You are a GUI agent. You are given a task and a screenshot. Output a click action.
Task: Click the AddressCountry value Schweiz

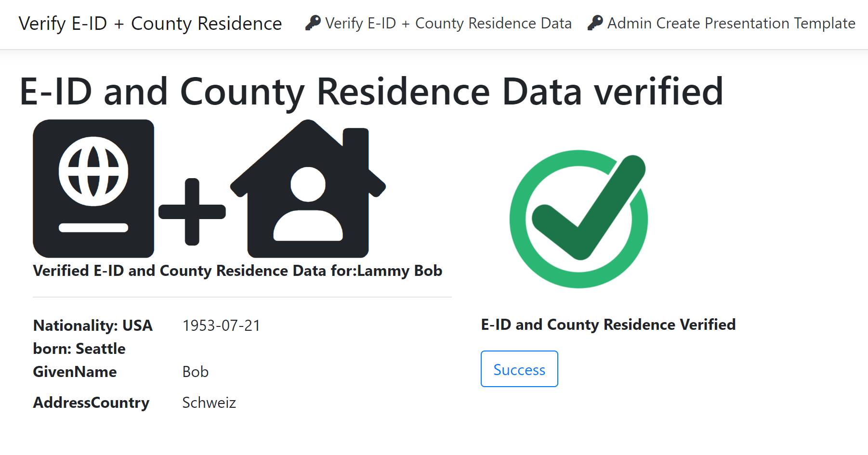coord(209,403)
